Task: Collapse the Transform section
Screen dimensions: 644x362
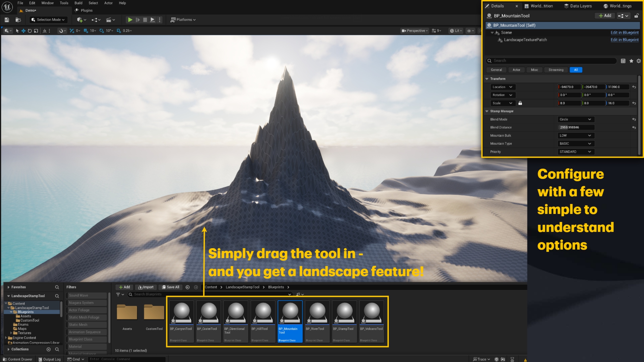Action: [487, 79]
